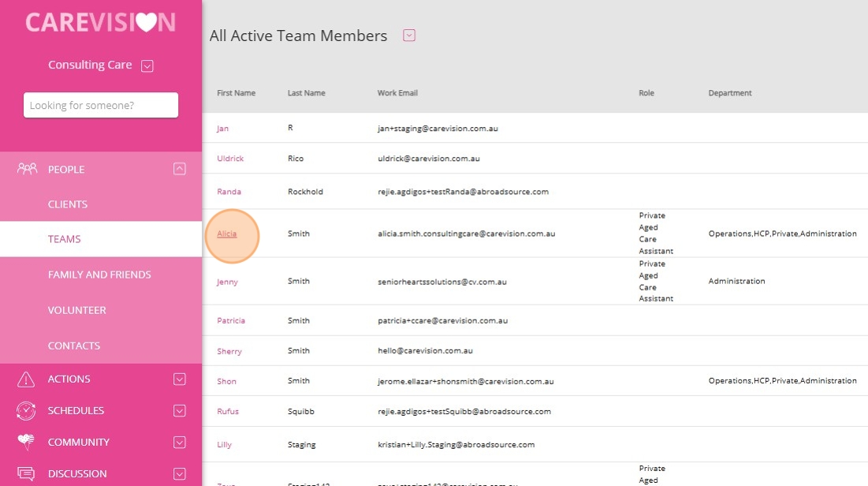The image size is (868, 486).
Task: Open the Volunteer submenu
Action: point(77,310)
